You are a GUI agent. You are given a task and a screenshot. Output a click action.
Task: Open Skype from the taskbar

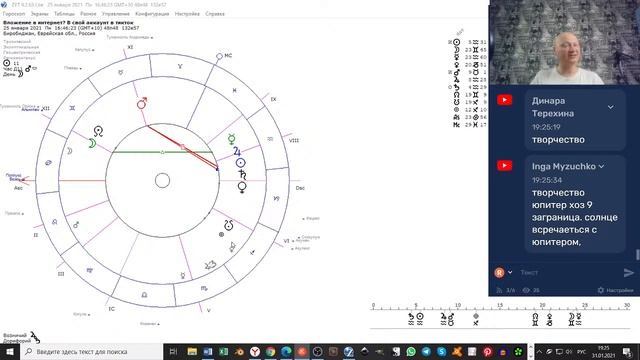pos(442,351)
